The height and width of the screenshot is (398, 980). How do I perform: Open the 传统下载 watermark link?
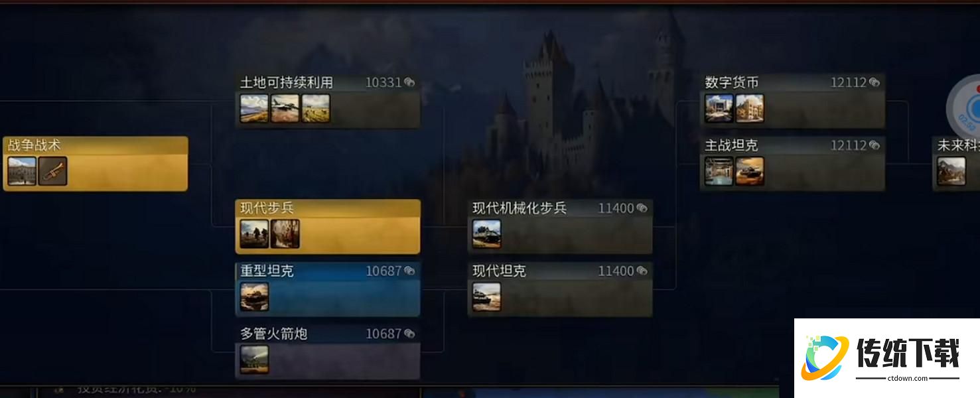(x=886, y=358)
